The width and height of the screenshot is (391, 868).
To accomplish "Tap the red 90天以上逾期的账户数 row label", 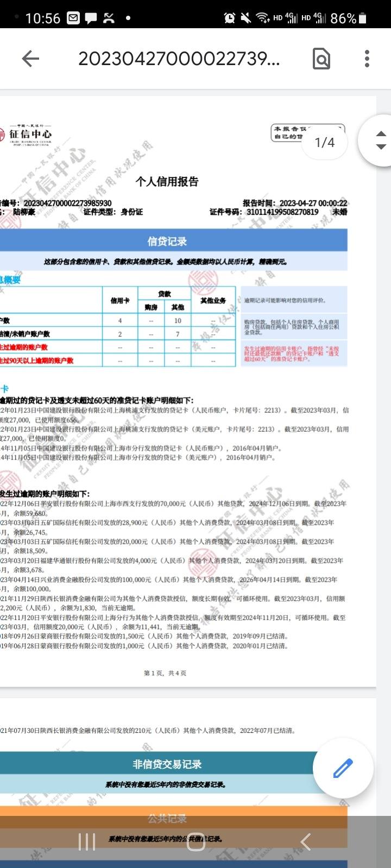I will pos(36,360).
